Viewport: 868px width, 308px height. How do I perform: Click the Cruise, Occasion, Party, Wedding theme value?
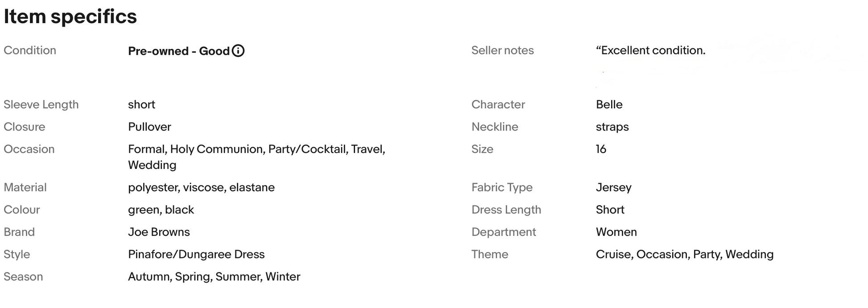click(x=684, y=254)
